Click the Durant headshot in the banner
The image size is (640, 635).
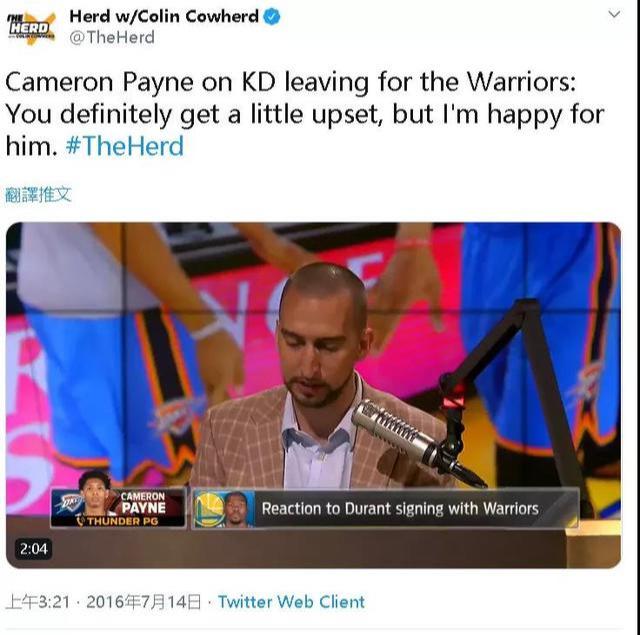pyautogui.click(x=238, y=509)
